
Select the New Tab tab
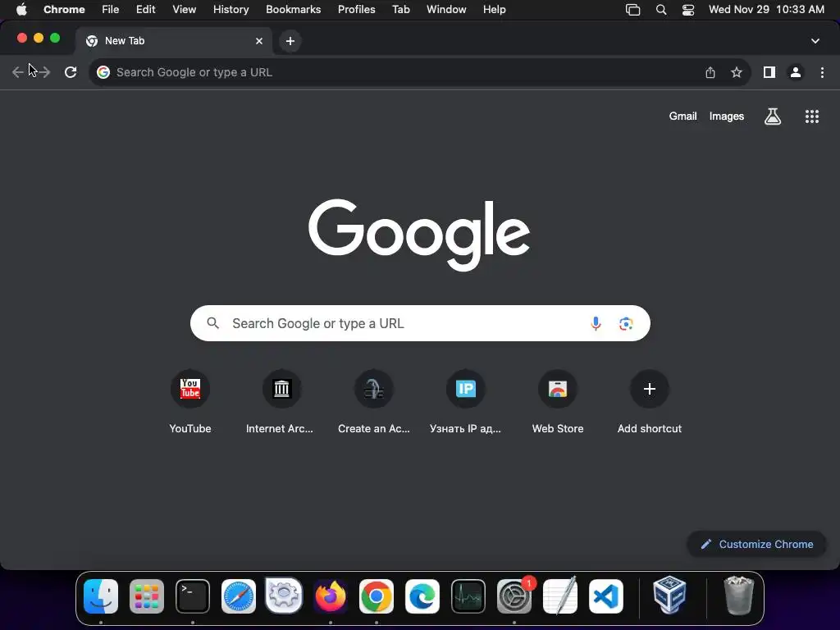point(174,41)
